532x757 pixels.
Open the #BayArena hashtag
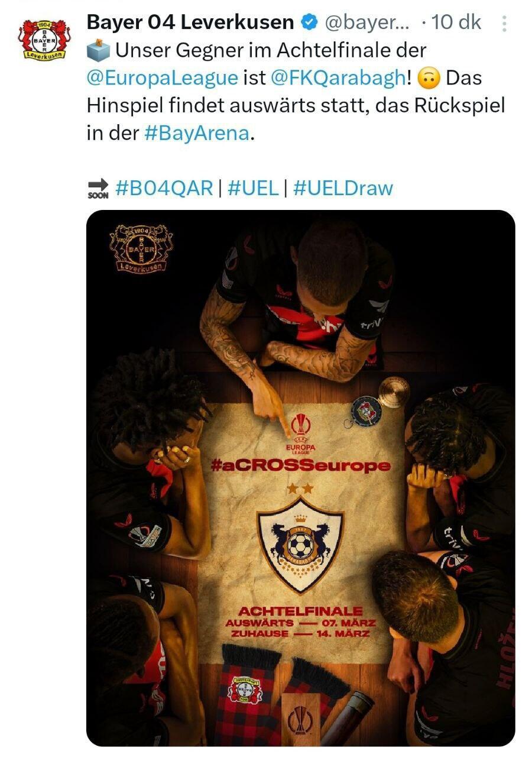tap(197, 132)
